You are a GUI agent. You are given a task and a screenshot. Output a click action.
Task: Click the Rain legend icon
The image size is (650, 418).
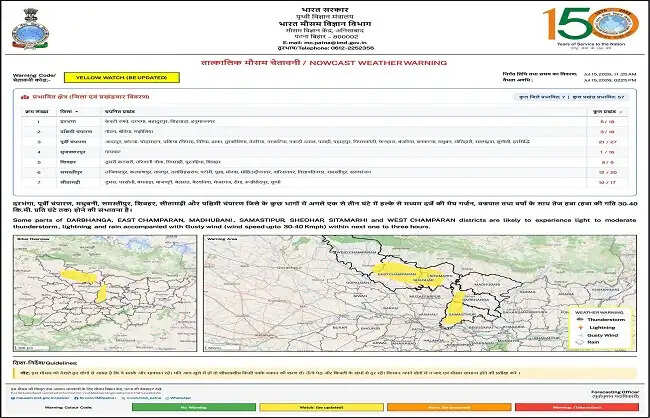click(580, 342)
